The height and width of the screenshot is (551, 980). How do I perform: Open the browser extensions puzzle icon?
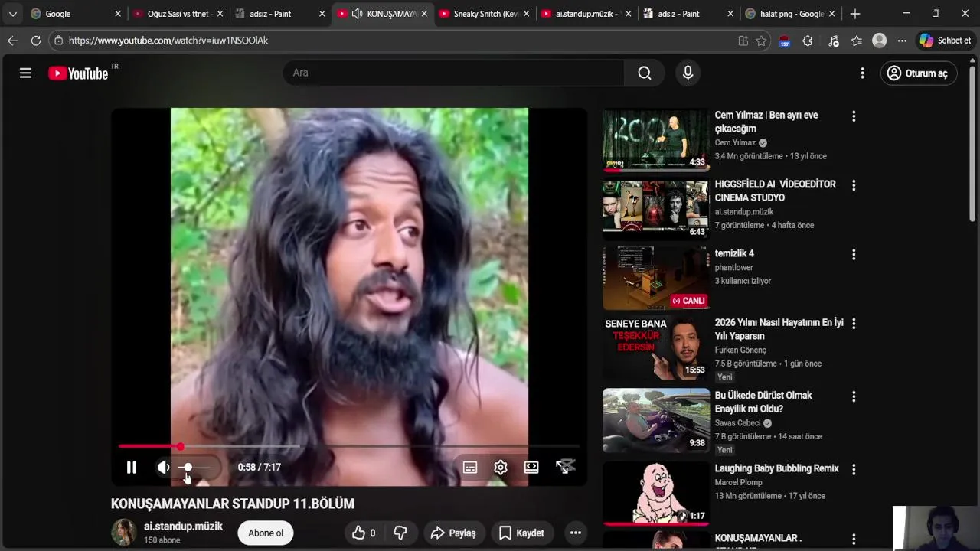[x=807, y=41]
